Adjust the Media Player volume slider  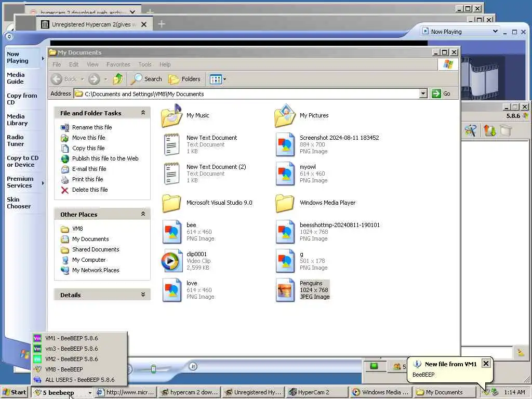pos(153,369)
